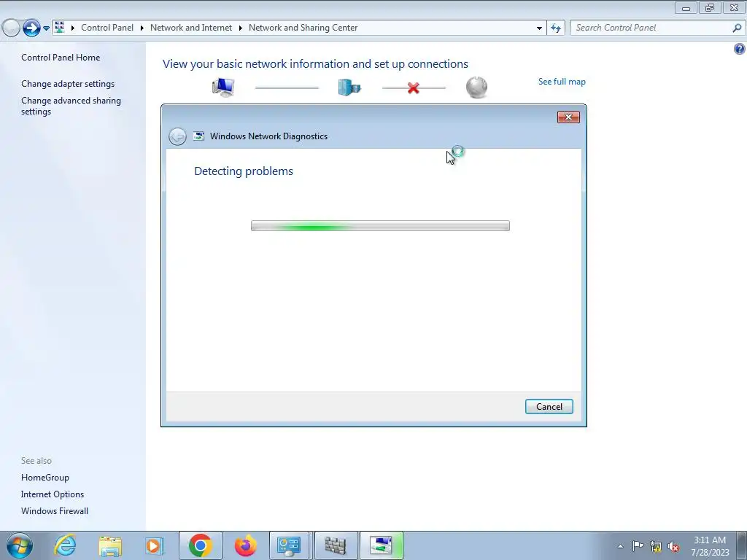747x560 pixels.
Task: Select Network and Sharing Center breadcrumb
Action: click(x=303, y=28)
